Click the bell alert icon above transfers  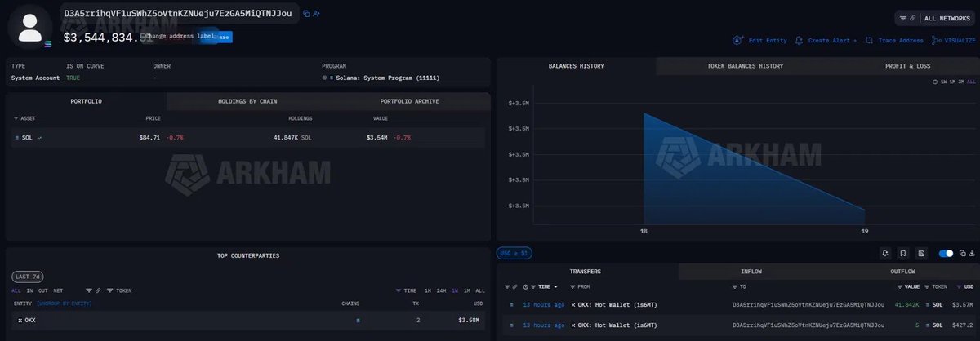point(884,253)
